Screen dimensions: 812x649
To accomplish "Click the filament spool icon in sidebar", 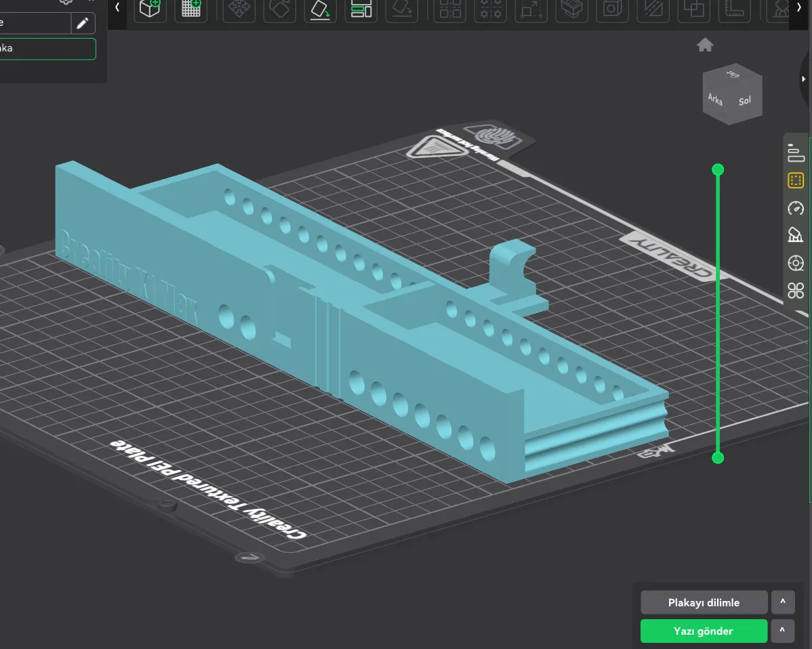I will coord(796,263).
